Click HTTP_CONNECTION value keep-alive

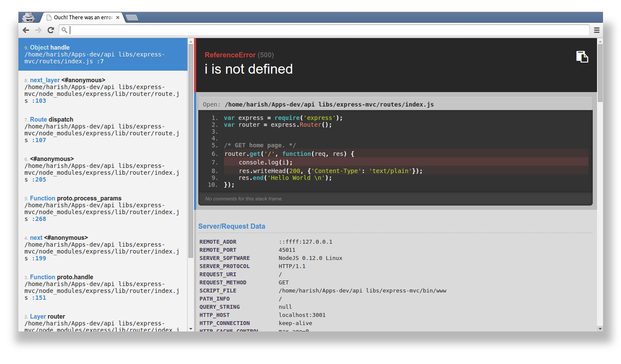point(296,323)
